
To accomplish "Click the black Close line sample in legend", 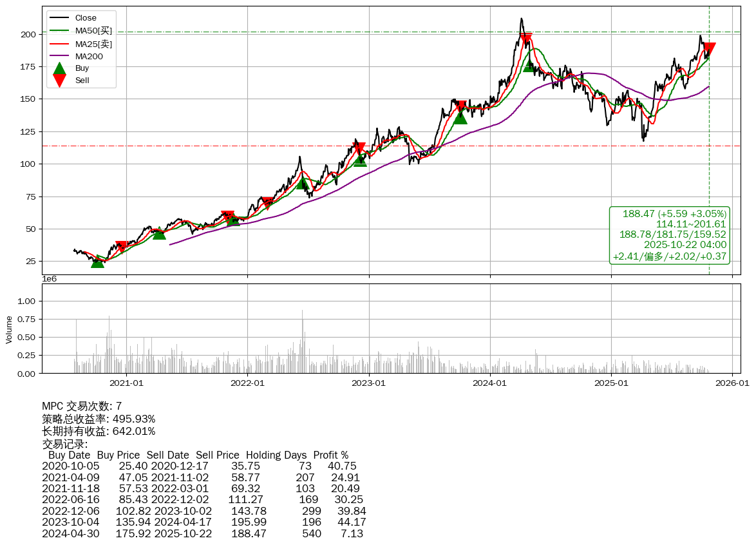I will pyautogui.click(x=59, y=17).
